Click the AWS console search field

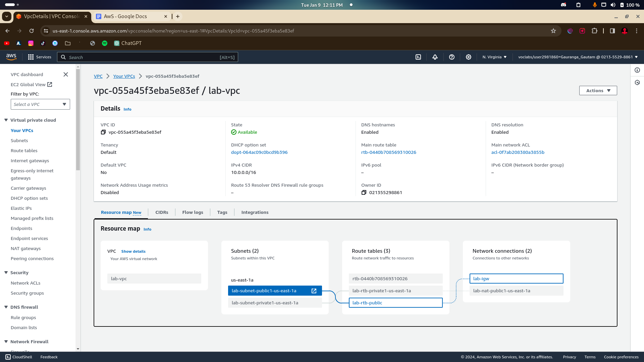pos(148,57)
